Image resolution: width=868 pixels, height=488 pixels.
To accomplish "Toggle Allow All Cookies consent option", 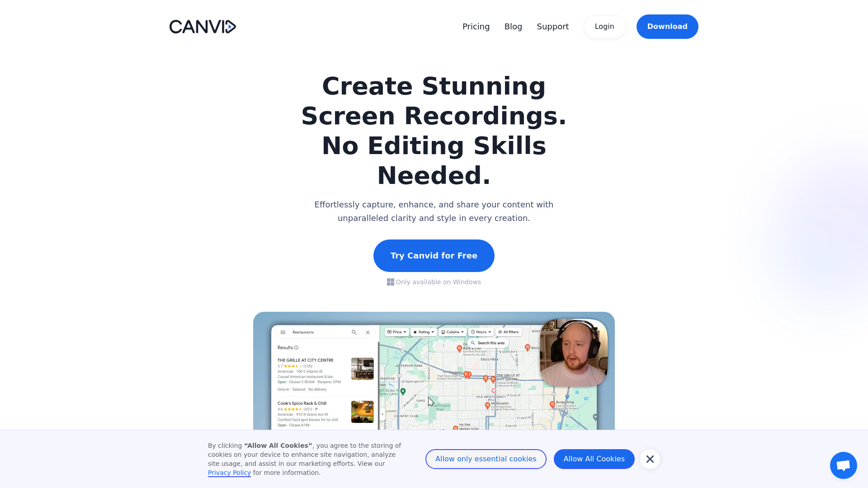I will pyautogui.click(x=594, y=459).
